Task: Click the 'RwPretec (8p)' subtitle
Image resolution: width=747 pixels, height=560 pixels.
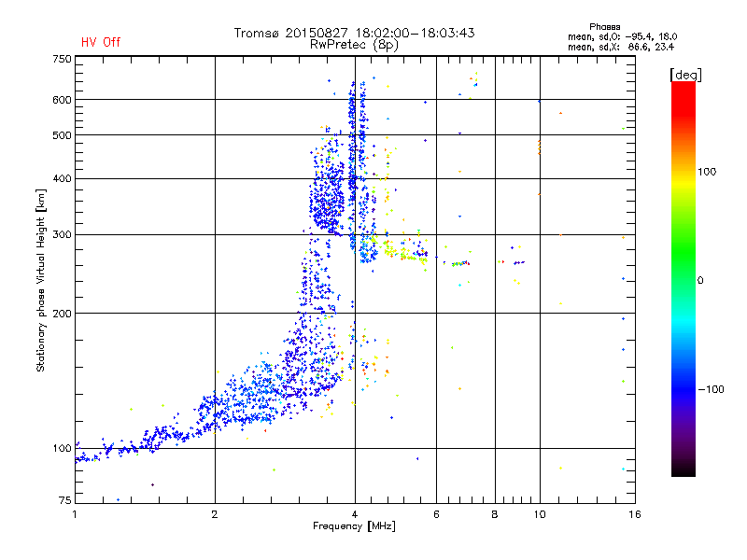Action: 354,45
